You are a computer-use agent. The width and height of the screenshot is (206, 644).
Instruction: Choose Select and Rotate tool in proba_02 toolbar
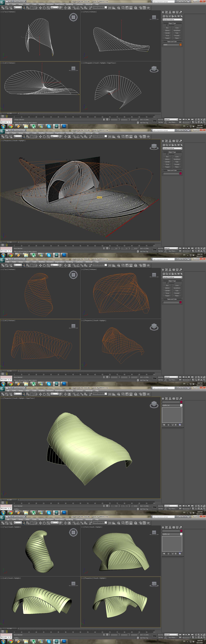pyautogui.click(x=44, y=137)
